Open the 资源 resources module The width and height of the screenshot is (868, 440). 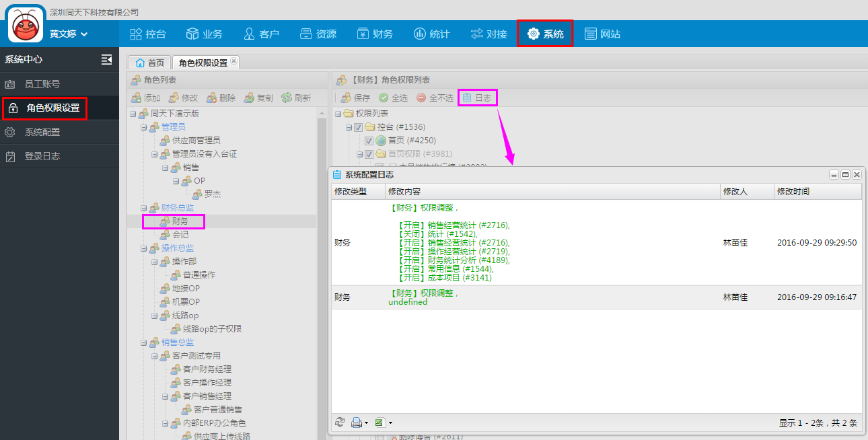coord(318,34)
